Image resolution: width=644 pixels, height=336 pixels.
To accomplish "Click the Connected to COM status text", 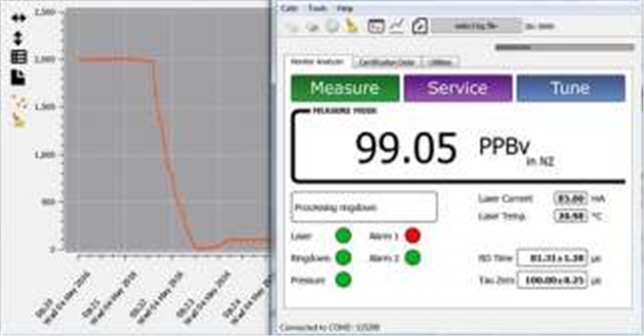I will point(329,327).
